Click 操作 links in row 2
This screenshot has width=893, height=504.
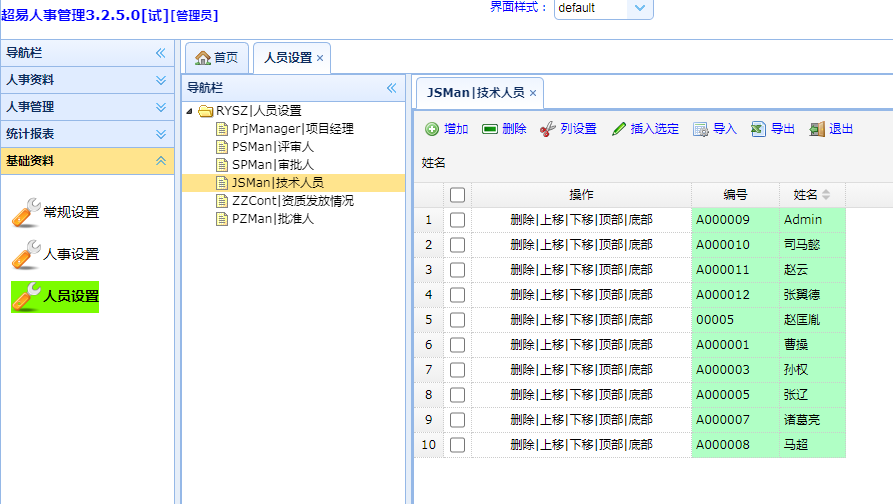[581, 245]
